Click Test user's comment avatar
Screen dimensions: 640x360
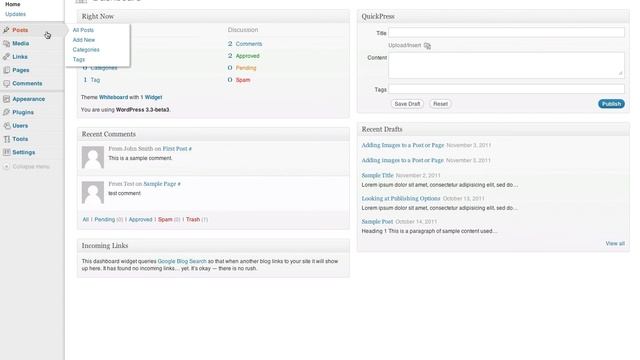tap(93, 192)
